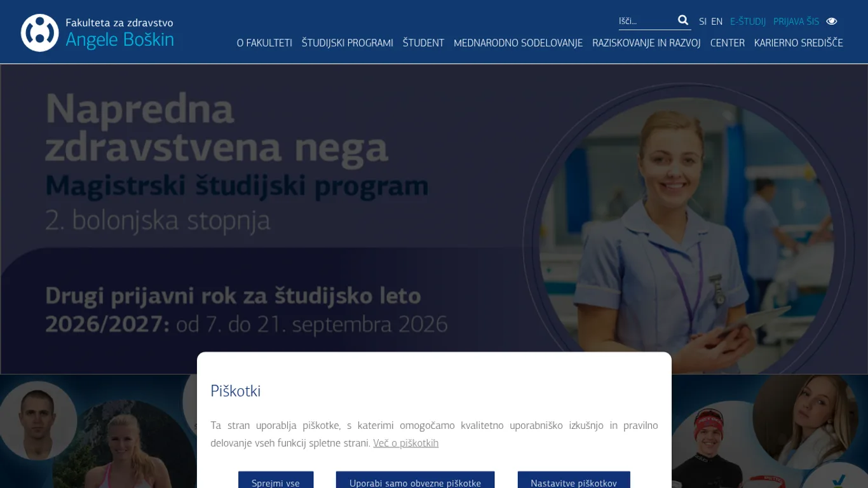Open the PRIJAVA ŠIS login link

[x=796, y=22]
